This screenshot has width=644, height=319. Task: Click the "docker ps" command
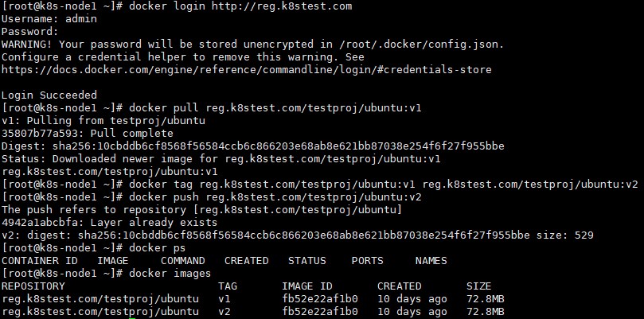point(154,247)
